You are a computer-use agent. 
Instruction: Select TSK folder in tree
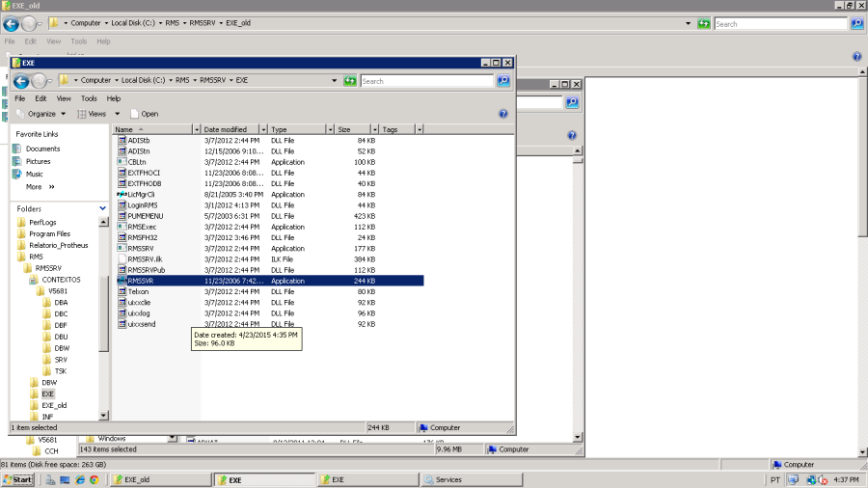[61, 370]
